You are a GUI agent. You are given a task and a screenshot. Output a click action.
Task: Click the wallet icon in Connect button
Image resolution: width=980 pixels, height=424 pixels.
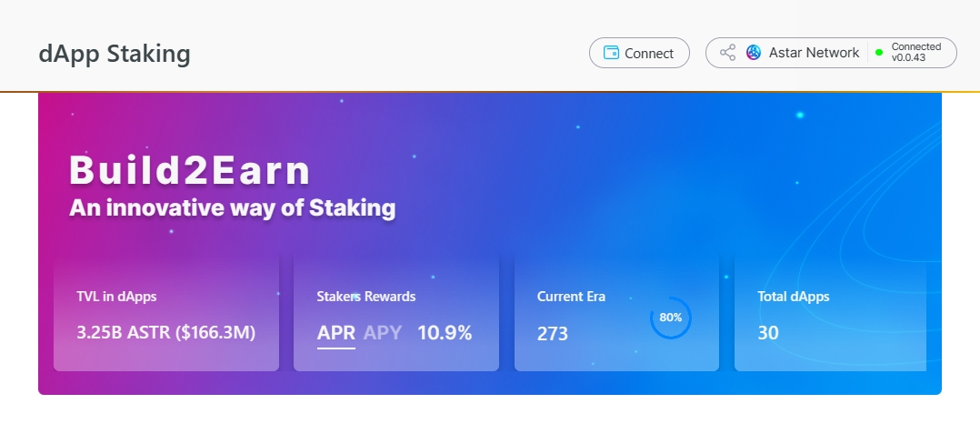click(x=611, y=53)
